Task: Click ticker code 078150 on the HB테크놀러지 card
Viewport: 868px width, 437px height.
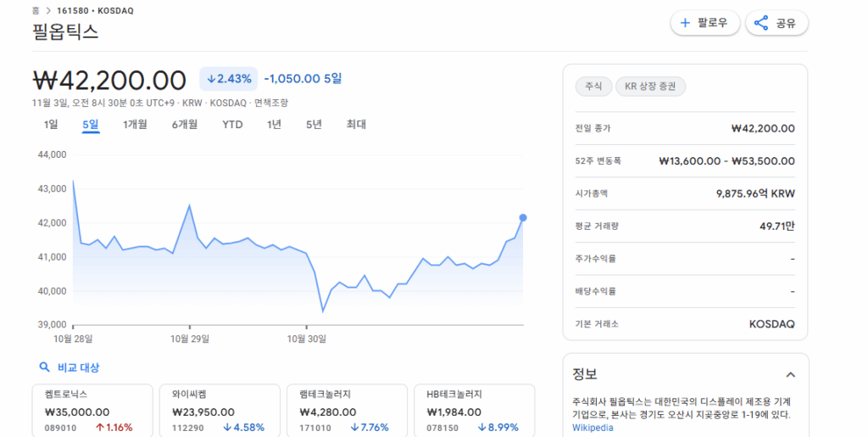Action: pyautogui.click(x=442, y=429)
